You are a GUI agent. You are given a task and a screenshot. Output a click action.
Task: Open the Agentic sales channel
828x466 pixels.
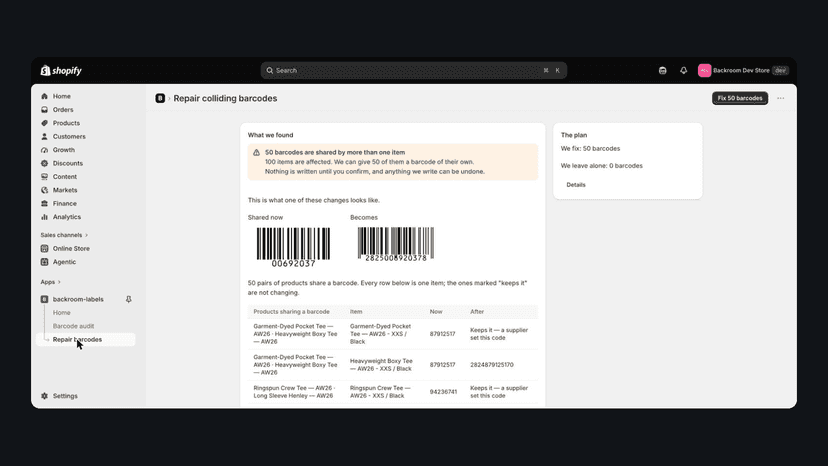64,262
